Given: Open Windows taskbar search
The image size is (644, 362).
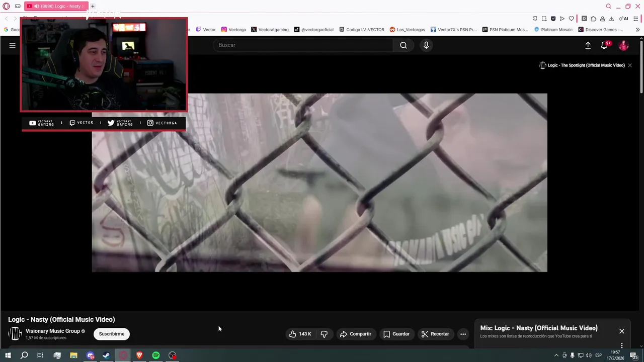Looking at the screenshot, I should point(24,355).
